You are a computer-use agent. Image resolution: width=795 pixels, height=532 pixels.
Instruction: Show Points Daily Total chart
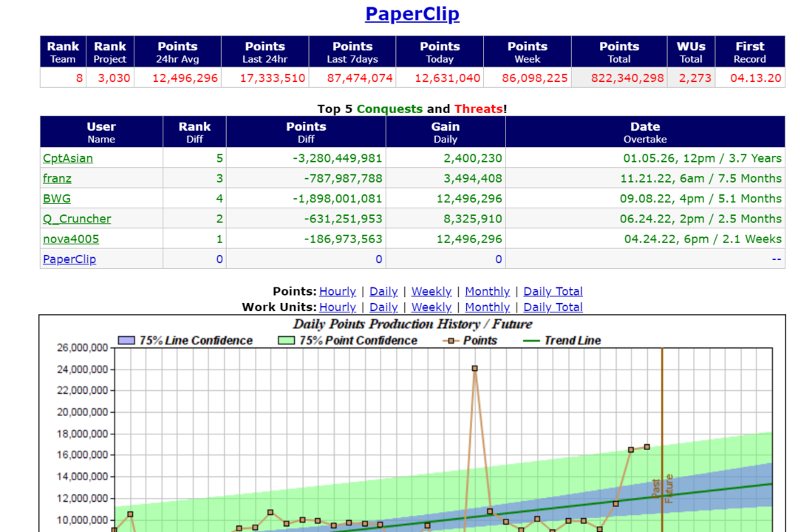[553, 291]
